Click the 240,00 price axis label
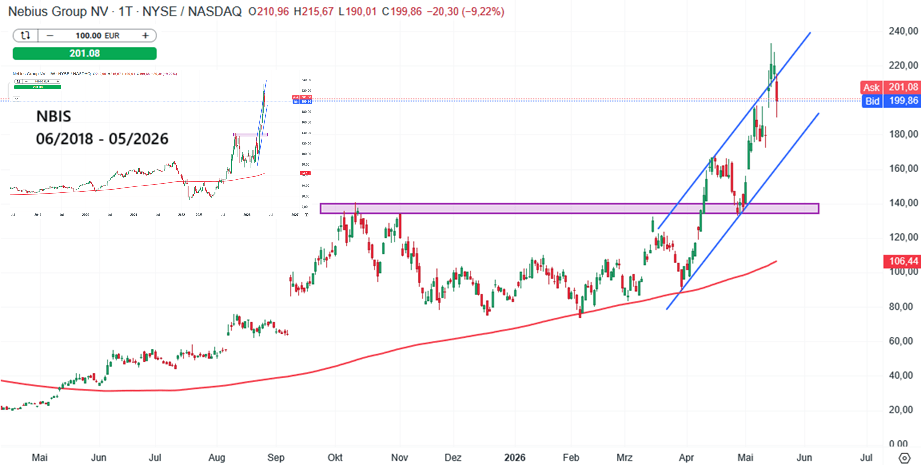Viewport: 921px width, 472px height. [x=902, y=31]
